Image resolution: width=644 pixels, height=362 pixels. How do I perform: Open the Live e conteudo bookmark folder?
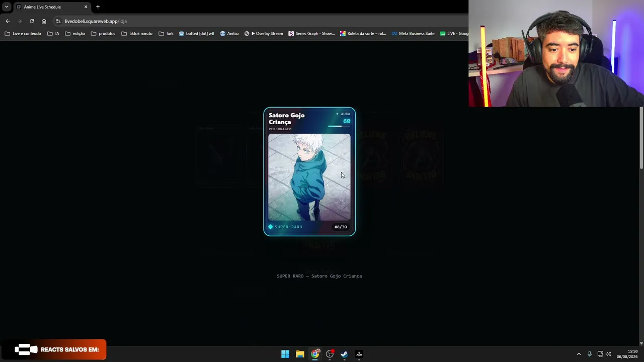pos(23,34)
